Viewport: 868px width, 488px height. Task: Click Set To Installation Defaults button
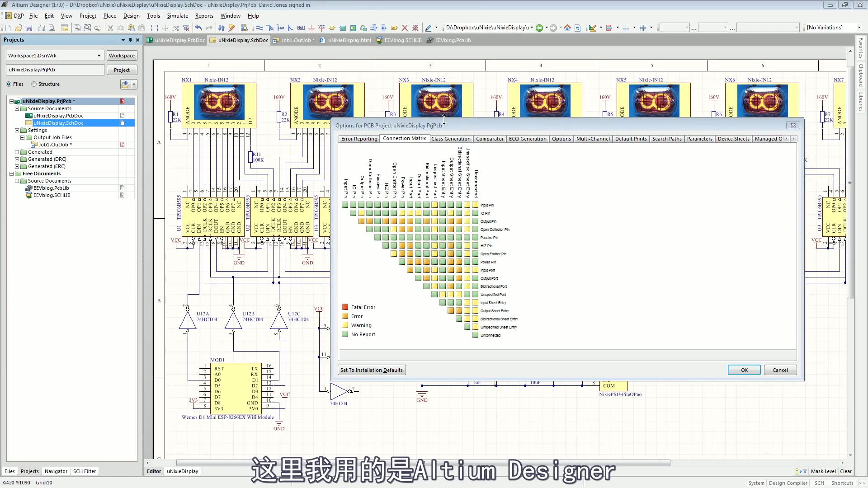point(372,370)
